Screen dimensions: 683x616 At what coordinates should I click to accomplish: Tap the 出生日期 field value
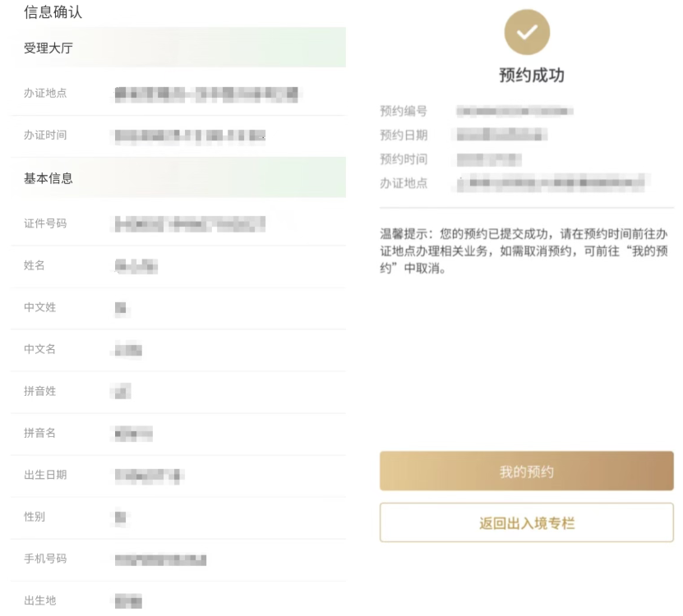click(x=149, y=475)
